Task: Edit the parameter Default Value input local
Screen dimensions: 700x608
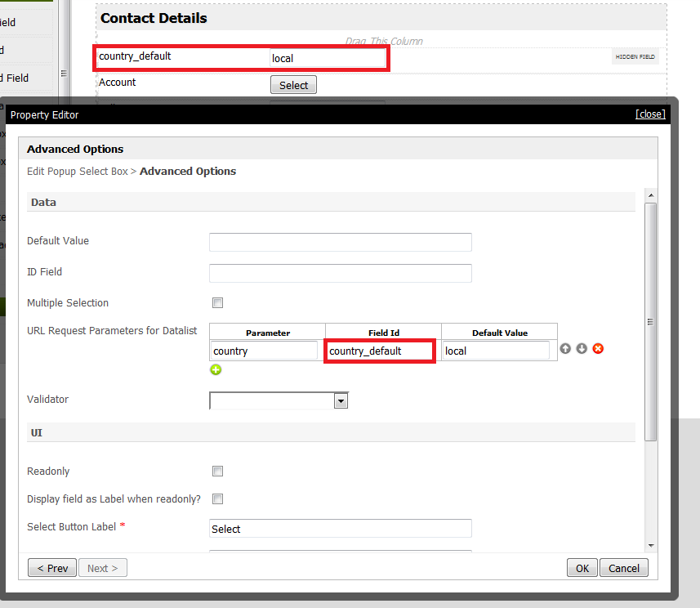Action: tap(496, 351)
